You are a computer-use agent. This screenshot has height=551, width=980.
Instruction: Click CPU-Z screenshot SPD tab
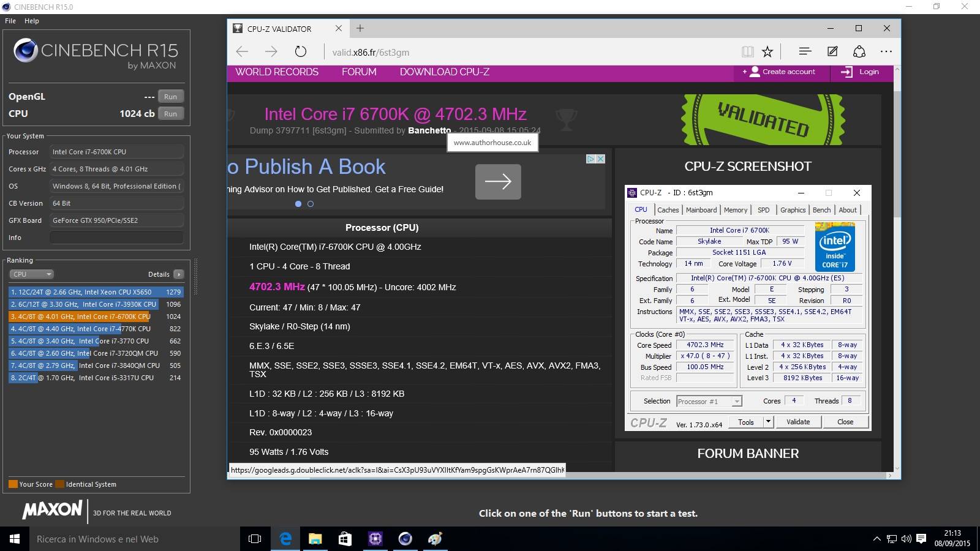[x=763, y=210]
